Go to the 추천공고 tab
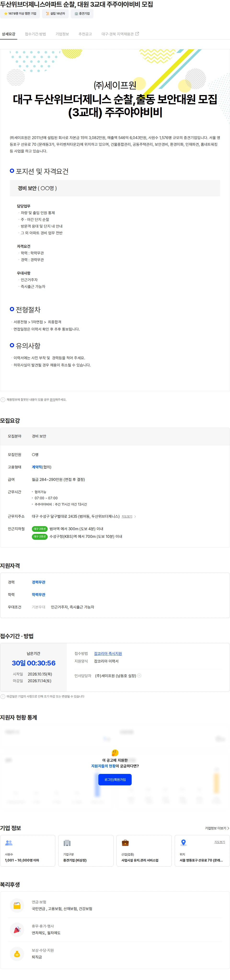This screenshot has width=230, height=980. 85,34
